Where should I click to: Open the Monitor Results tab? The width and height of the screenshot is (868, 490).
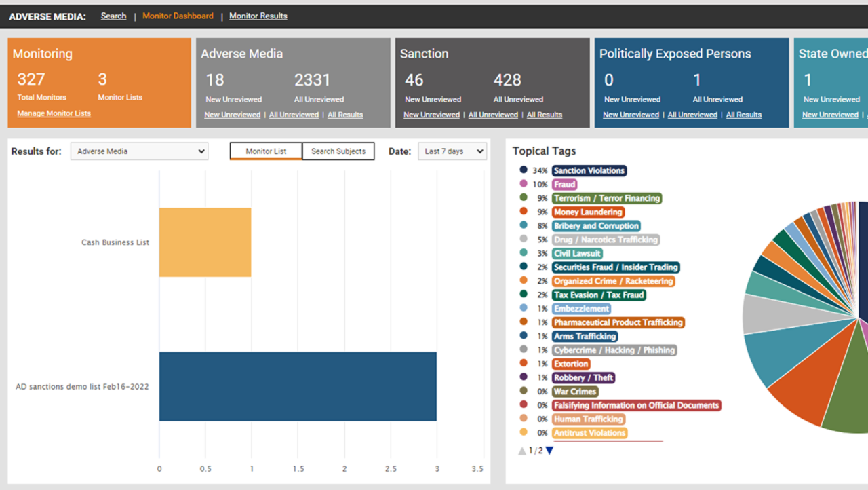point(258,16)
